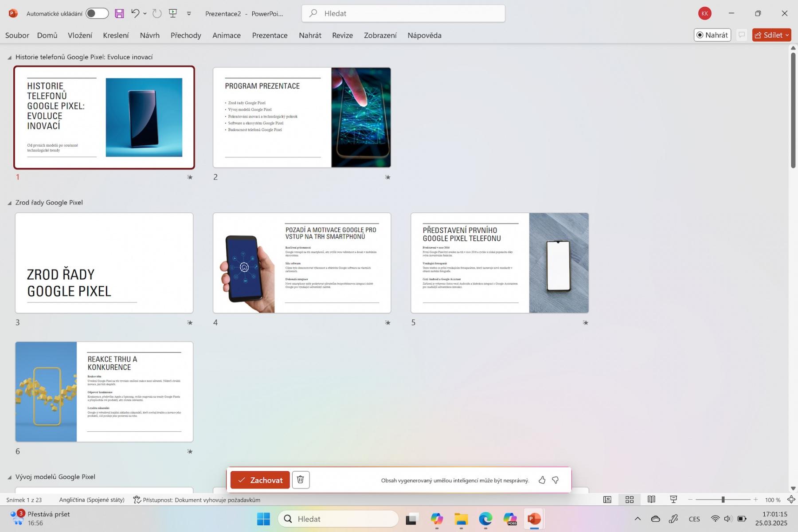Open the Zobrazení tab
Viewport: 798px width, 532px height.
tap(380, 35)
